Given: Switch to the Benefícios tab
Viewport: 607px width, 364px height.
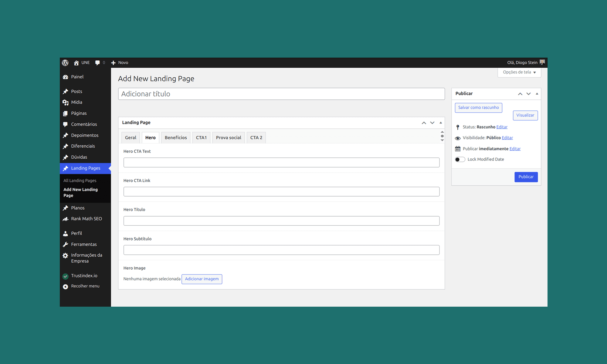Looking at the screenshot, I should [176, 137].
